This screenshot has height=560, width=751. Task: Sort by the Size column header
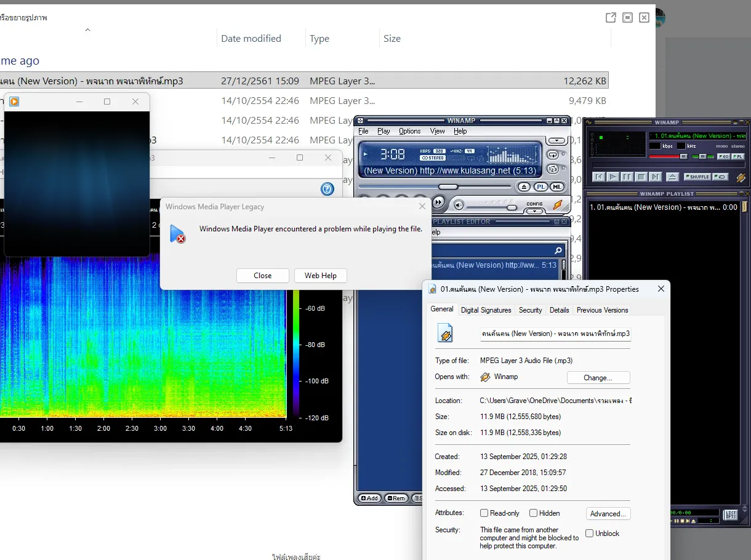click(392, 38)
